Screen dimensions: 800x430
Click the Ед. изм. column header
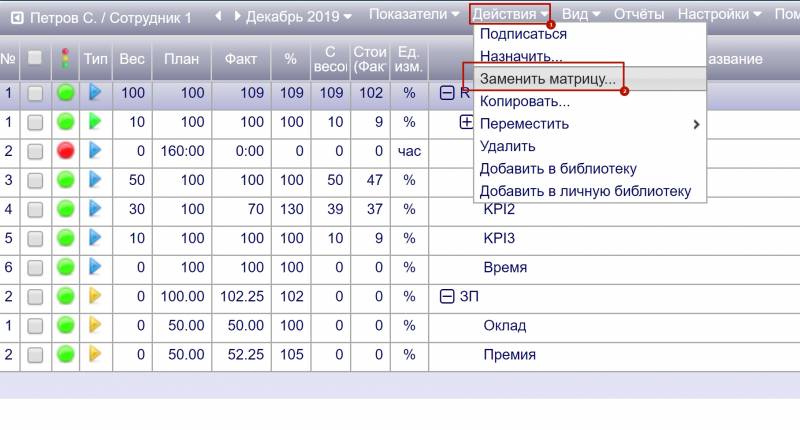pyautogui.click(x=409, y=59)
